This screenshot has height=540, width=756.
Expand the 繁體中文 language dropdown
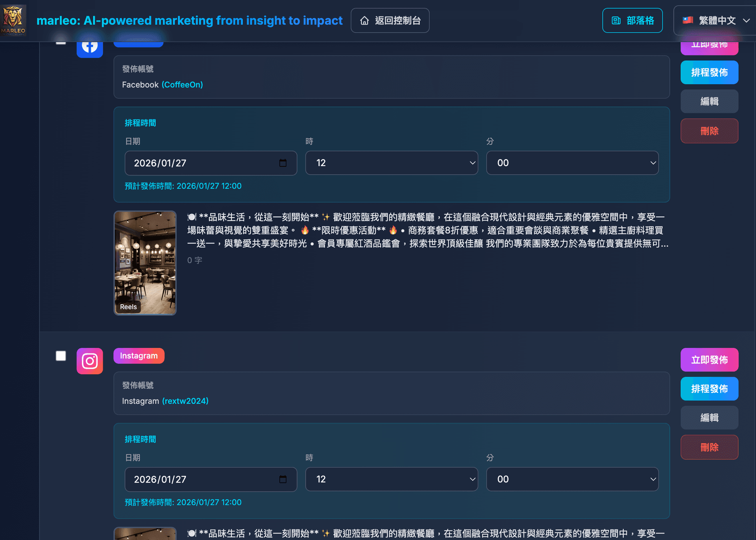point(715,20)
